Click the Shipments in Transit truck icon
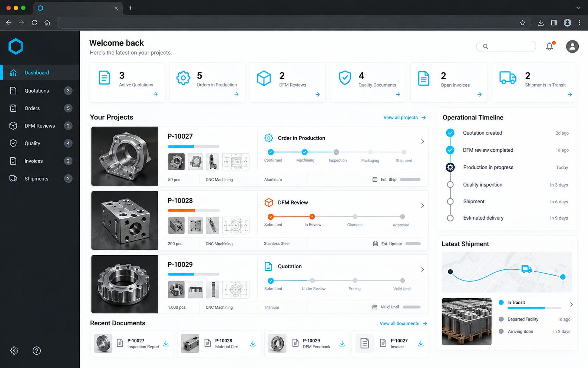The width and height of the screenshot is (588, 368). point(508,78)
